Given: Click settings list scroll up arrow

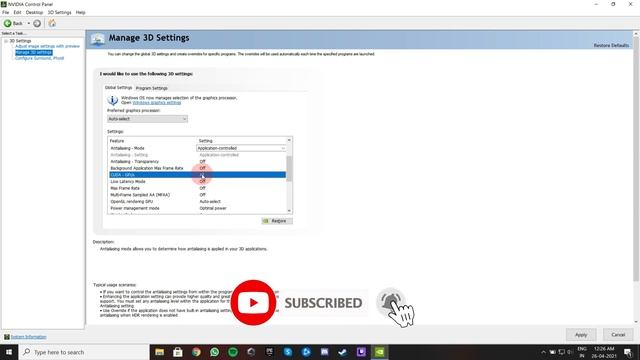Looking at the screenshot, I should coord(289,140).
